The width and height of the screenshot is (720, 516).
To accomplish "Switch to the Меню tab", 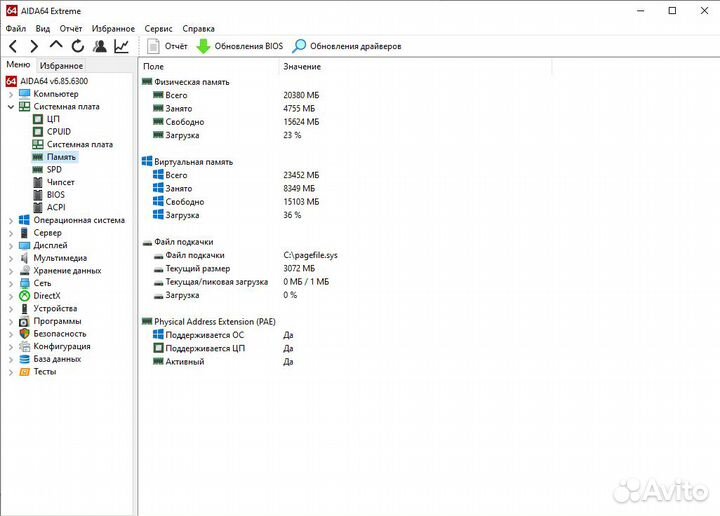I will click(x=18, y=65).
